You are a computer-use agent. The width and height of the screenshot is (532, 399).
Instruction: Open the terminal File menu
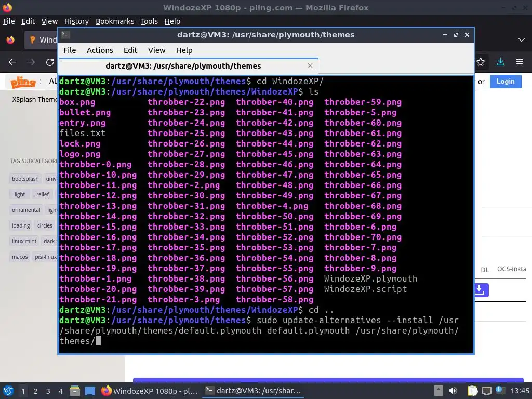(70, 50)
